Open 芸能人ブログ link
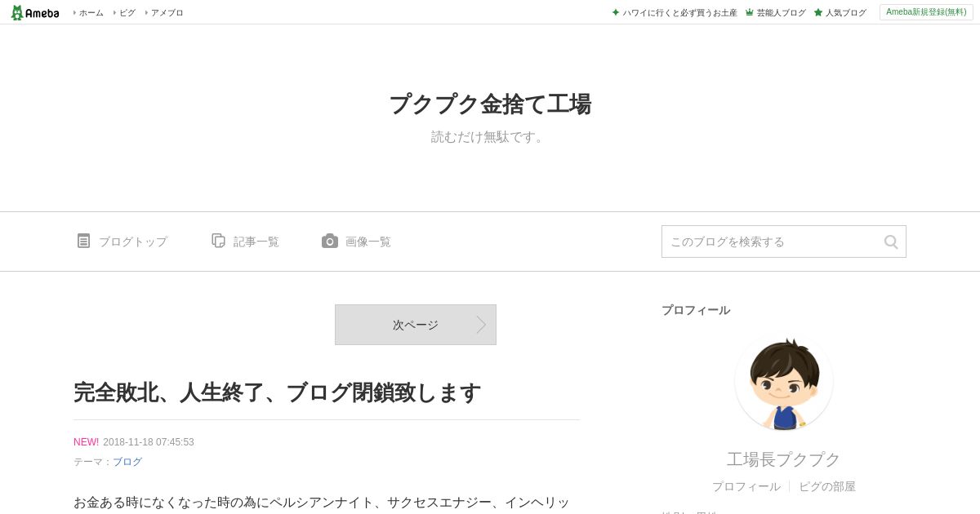 pyautogui.click(x=781, y=12)
